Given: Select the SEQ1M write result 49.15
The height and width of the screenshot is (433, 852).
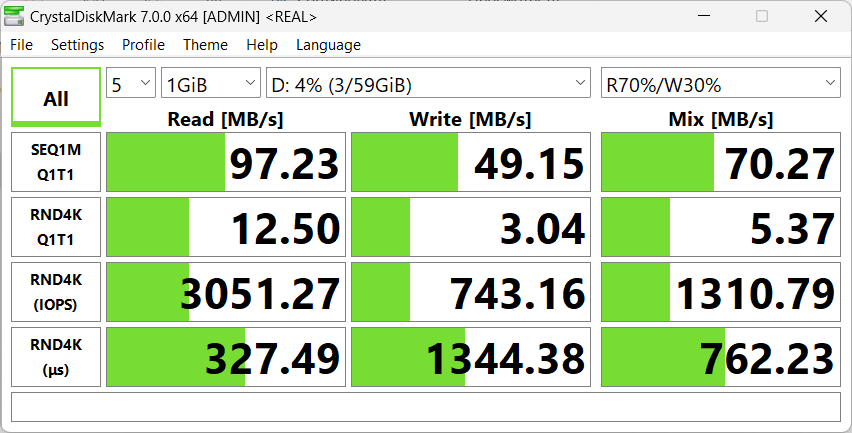Looking at the screenshot, I should point(471,162).
